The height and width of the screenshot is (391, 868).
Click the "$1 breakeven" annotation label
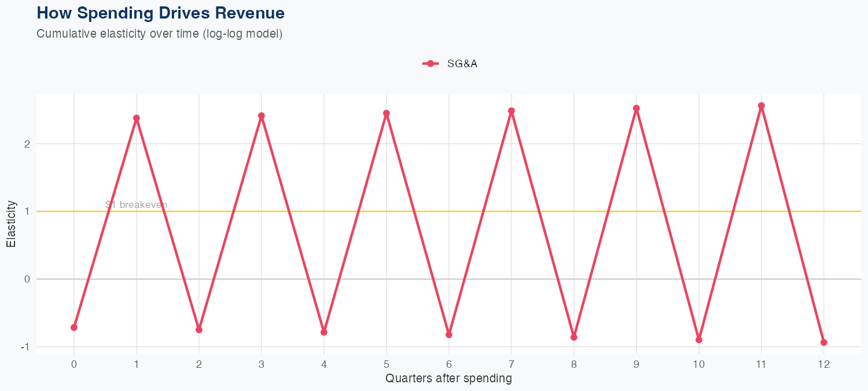click(x=137, y=204)
